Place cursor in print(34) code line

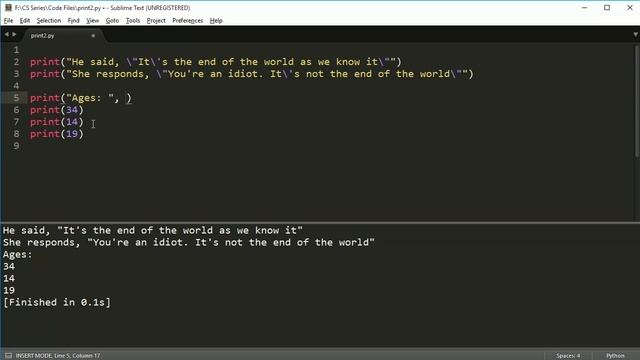pos(56,110)
